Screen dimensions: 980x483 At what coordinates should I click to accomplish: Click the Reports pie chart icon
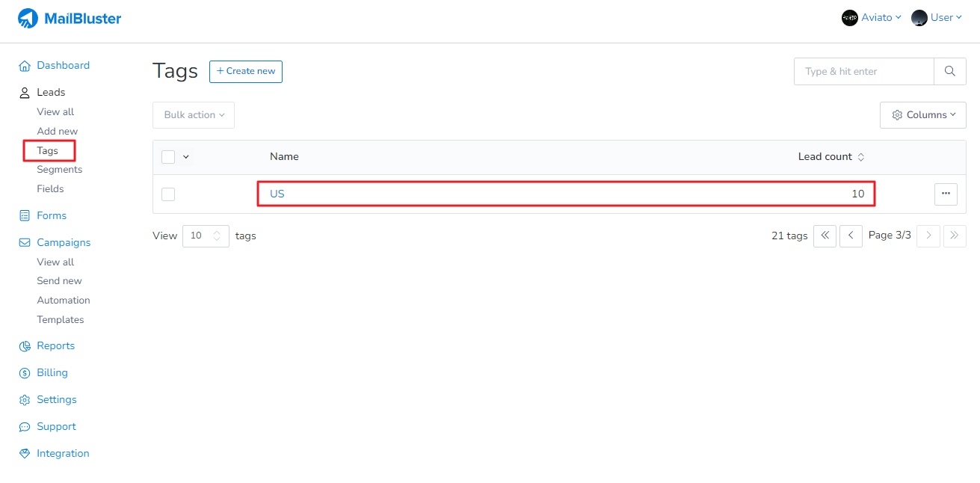pos(25,346)
